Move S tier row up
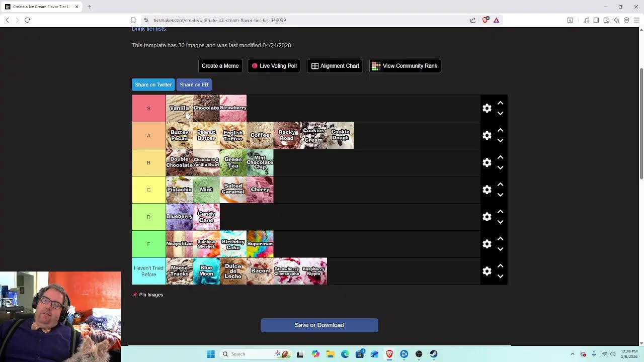Image resolution: width=644 pixels, height=362 pixels. (500, 103)
